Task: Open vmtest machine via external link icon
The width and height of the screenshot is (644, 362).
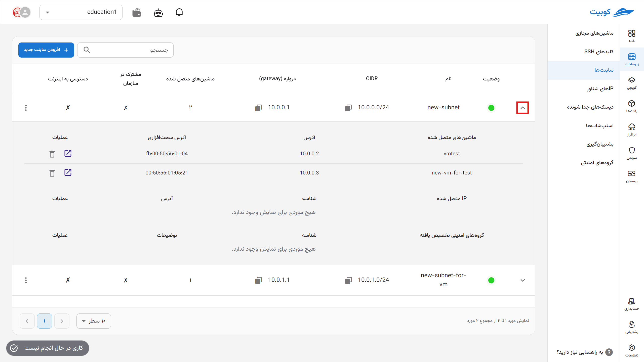Action: [68, 153]
